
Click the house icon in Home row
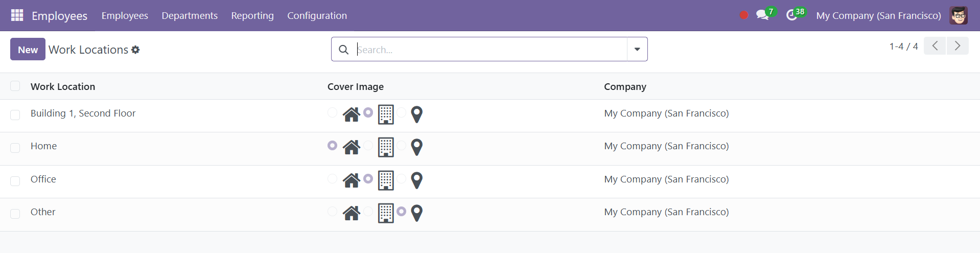[352, 147]
